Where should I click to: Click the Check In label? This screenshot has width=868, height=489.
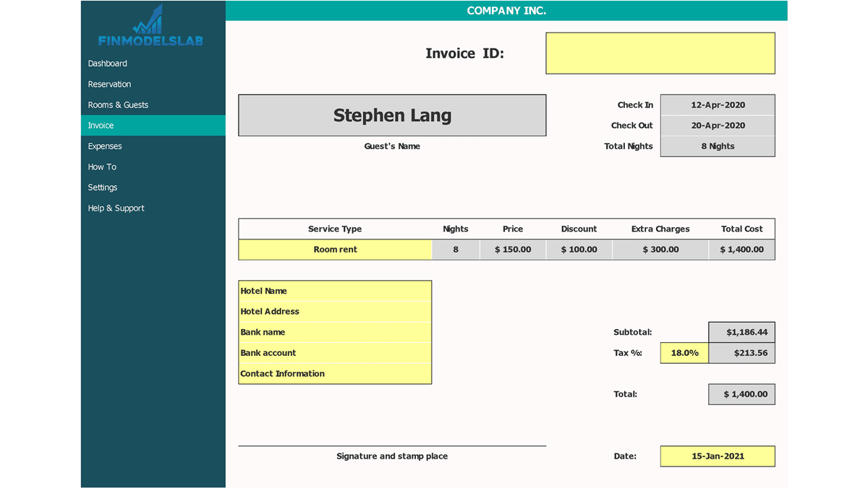click(635, 105)
